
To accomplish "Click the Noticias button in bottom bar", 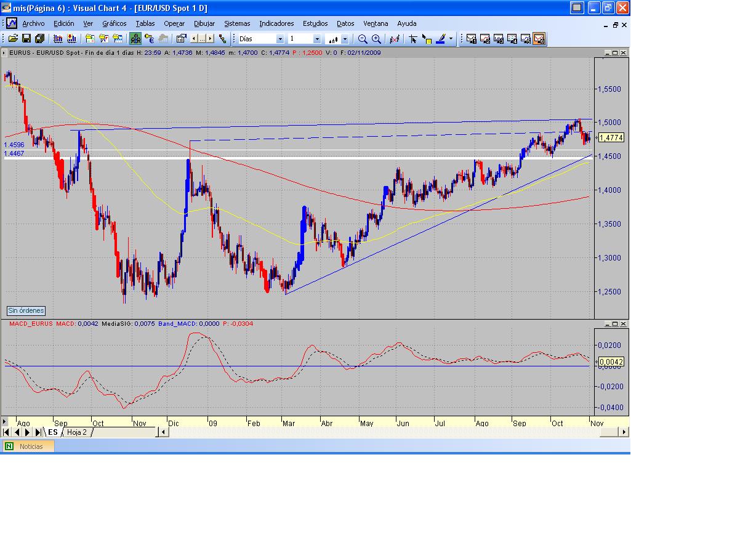I will pyautogui.click(x=31, y=446).
